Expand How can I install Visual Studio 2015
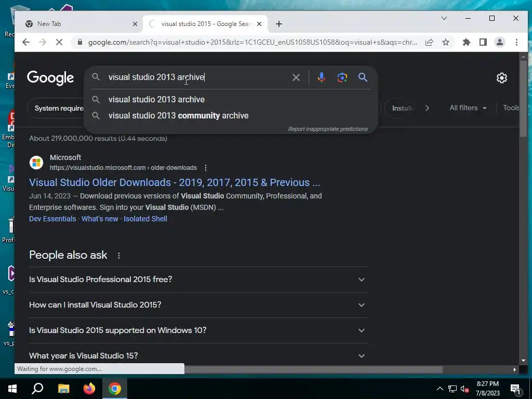This screenshot has height=399, width=532. pyautogui.click(x=198, y=304)
